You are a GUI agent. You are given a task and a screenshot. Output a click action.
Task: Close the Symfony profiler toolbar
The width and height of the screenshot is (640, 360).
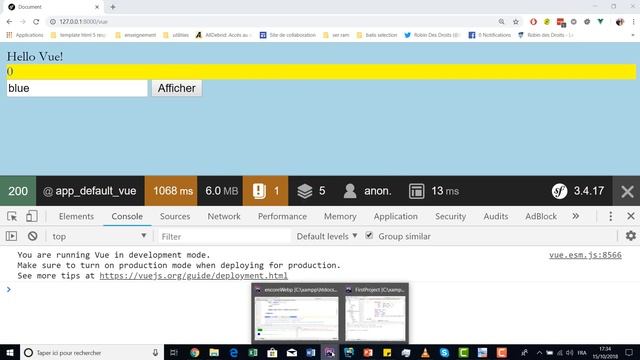pos(627,191)
